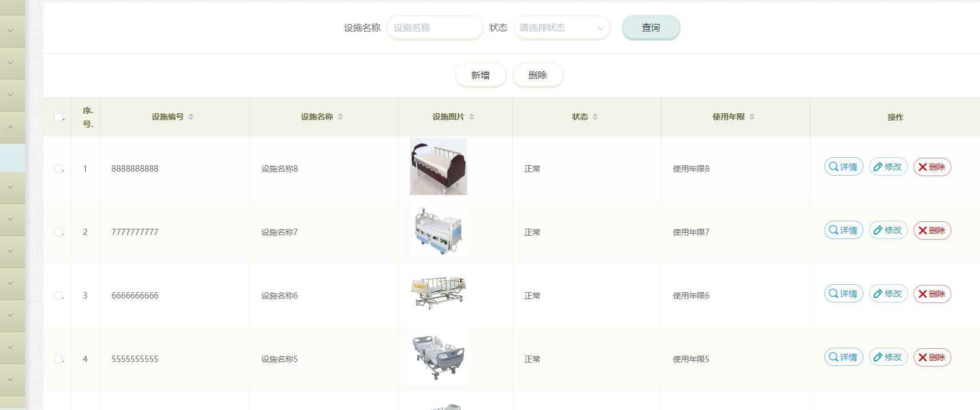Click the top 删除 batch button
The height and width of the screenshot is (410, 980).
point(537,75)
